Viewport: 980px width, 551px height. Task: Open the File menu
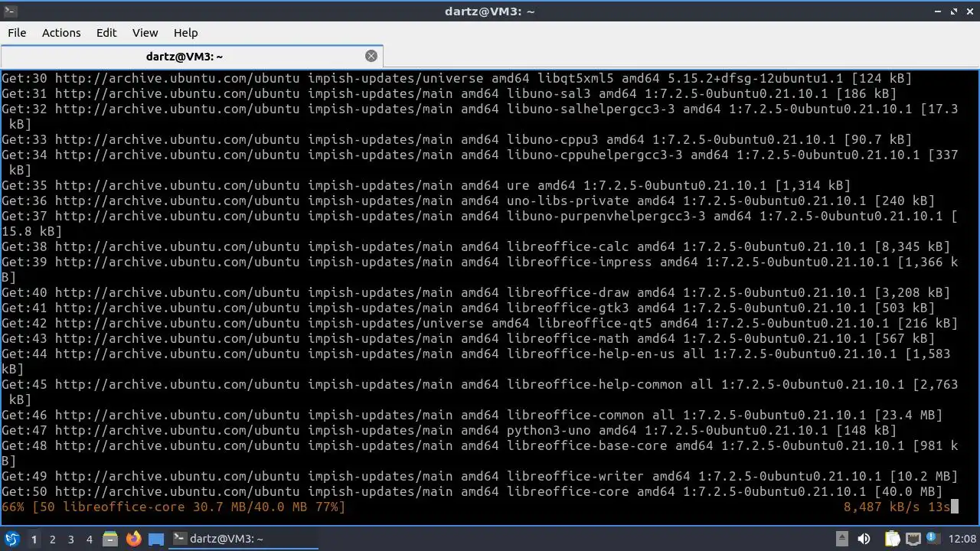click(x=17, y=33)
